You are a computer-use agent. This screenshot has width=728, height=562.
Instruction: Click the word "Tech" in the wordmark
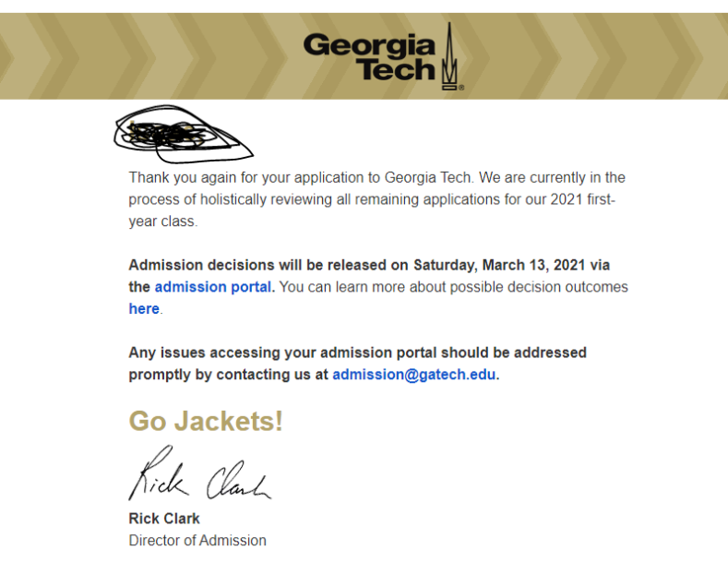(x=397, y=69)
